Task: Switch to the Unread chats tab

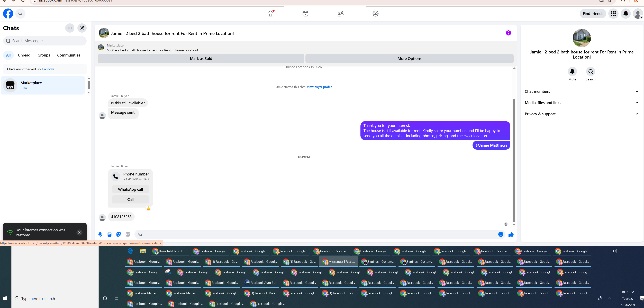Action: click(x=24, y=55)
